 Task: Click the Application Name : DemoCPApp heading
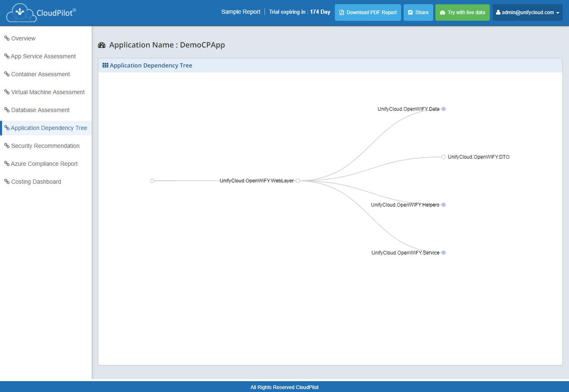(167, 45)
